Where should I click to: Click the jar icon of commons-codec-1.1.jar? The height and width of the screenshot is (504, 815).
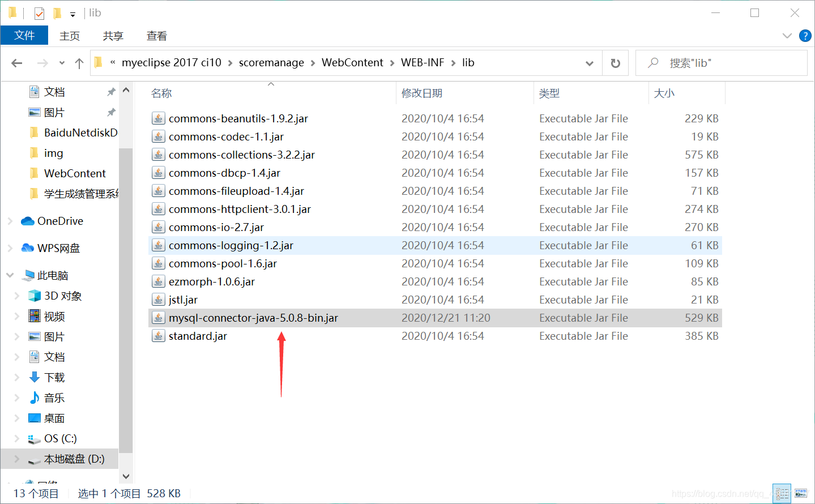159,136
